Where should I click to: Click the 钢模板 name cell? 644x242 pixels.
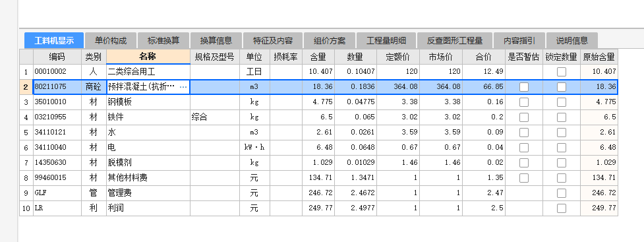coord(148,102)
